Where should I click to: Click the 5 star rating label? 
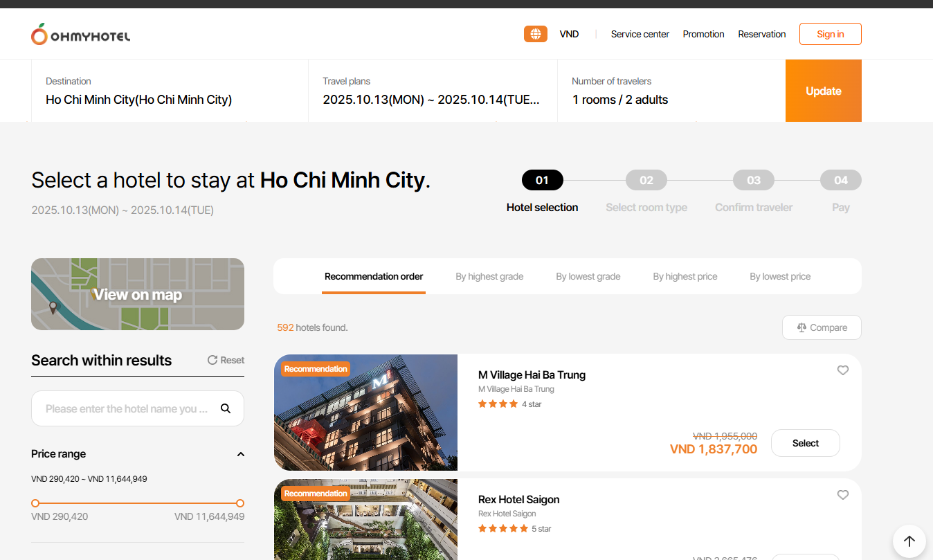[x=541, y=529]
